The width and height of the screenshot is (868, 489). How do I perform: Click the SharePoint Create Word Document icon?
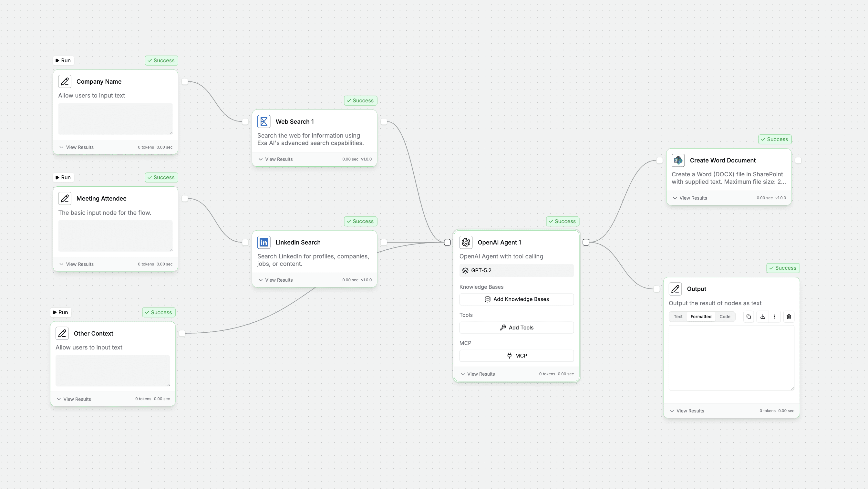(678, 160)
